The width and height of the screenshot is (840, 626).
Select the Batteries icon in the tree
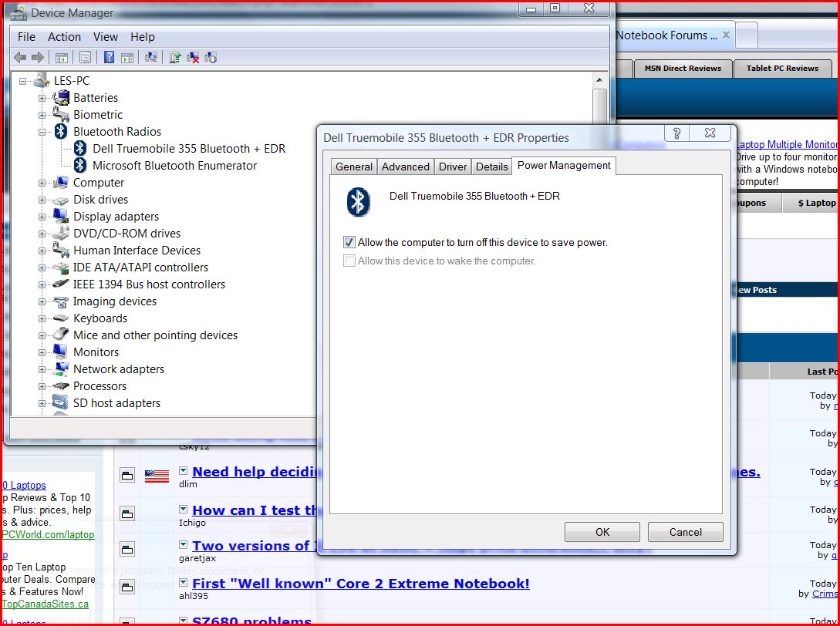pyautogui.click(x=61, y=97)
